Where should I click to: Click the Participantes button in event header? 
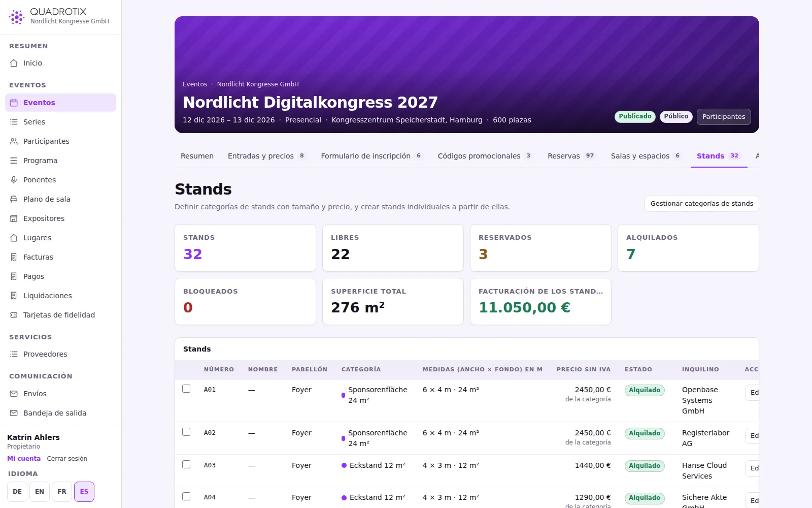724,117
